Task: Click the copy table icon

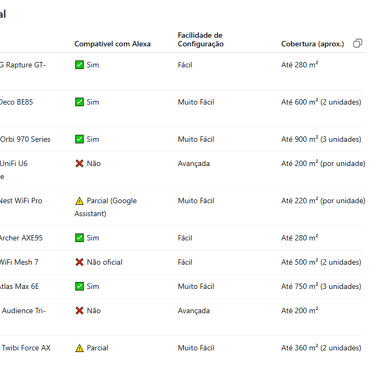Action: (x=357, y=43)
